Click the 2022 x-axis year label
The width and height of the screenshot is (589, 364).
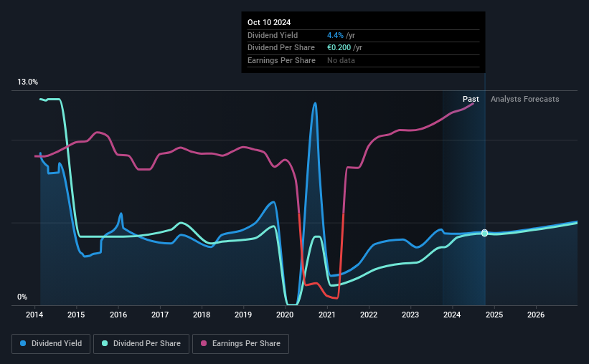tap(369, 315)
